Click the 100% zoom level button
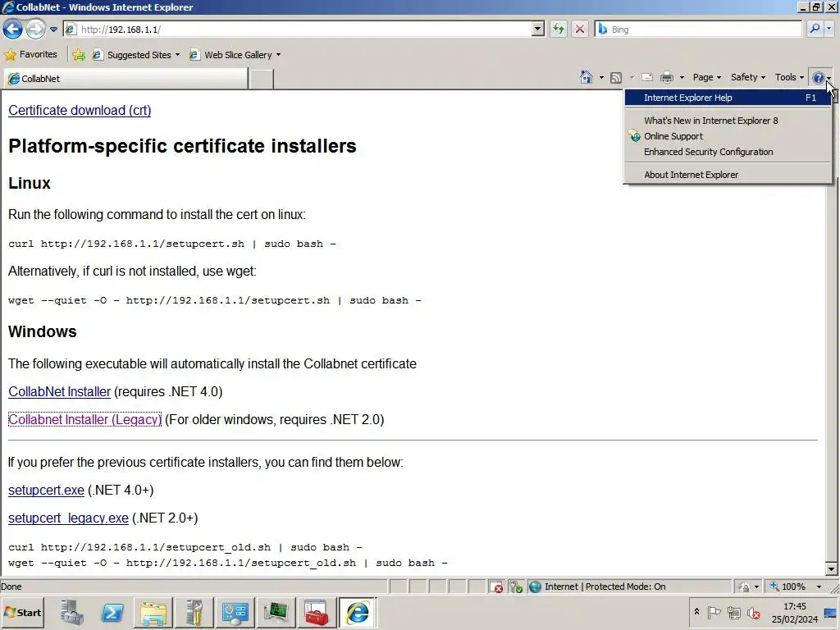Viewport: 840px width, 630px height. [788, 587]
